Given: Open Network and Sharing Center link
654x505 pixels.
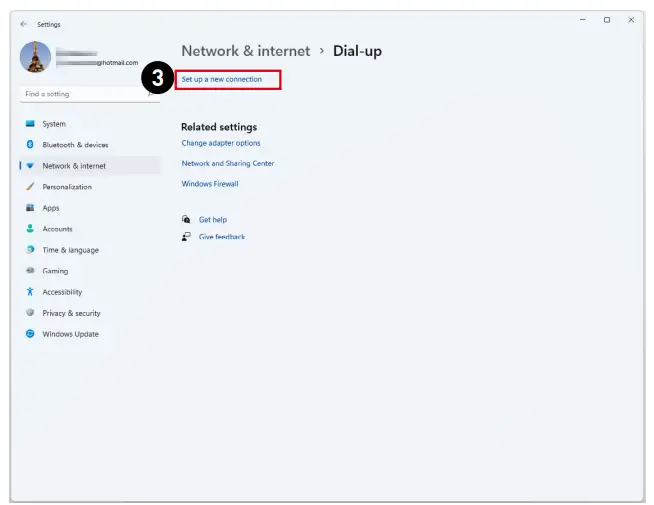Looking at the screenshot, I should coord(227,163).
